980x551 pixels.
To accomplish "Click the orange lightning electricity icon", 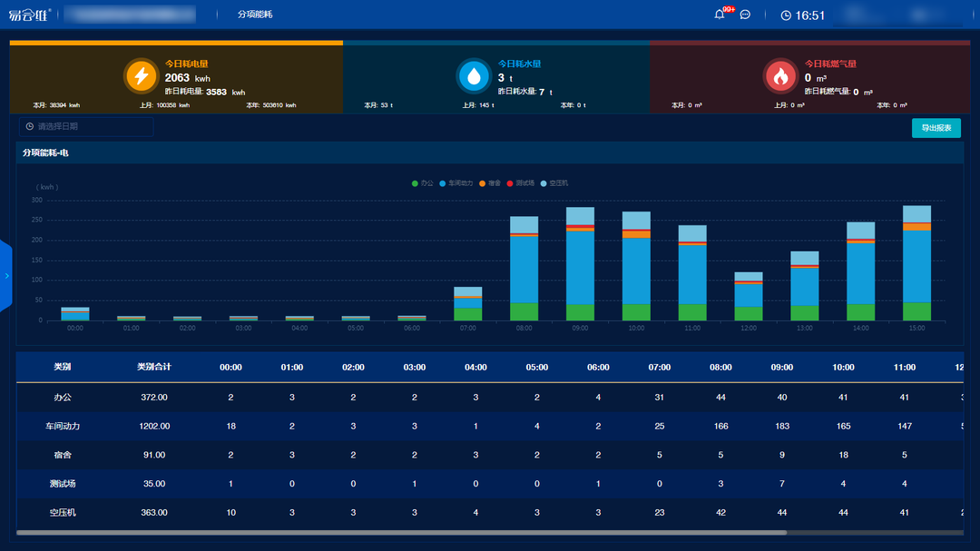I will [141, 76].
